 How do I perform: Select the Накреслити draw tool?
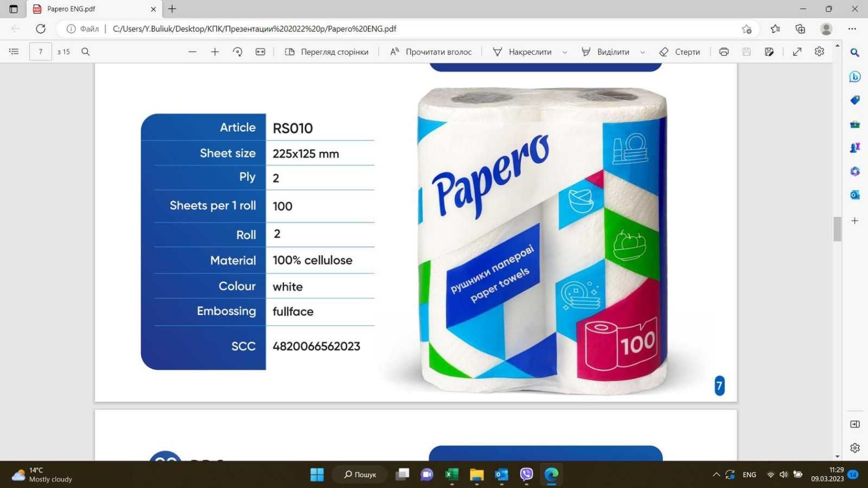pyautogui.click(x=522, y=52)
